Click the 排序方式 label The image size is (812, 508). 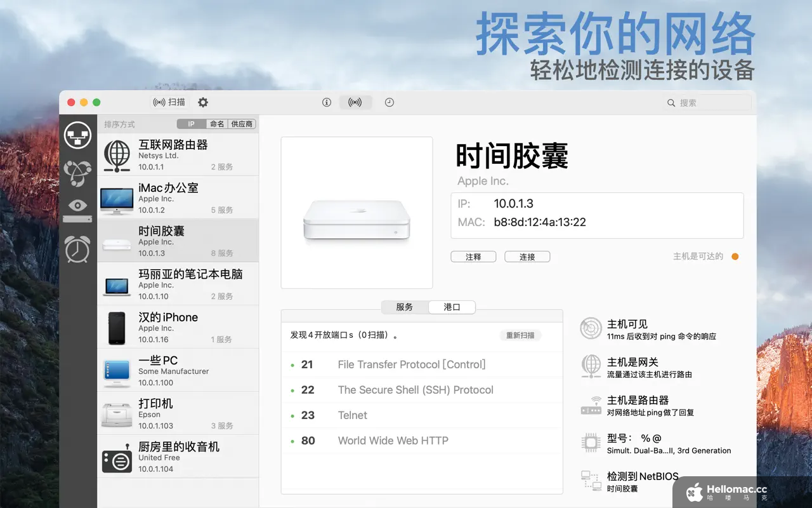(119, 124)
